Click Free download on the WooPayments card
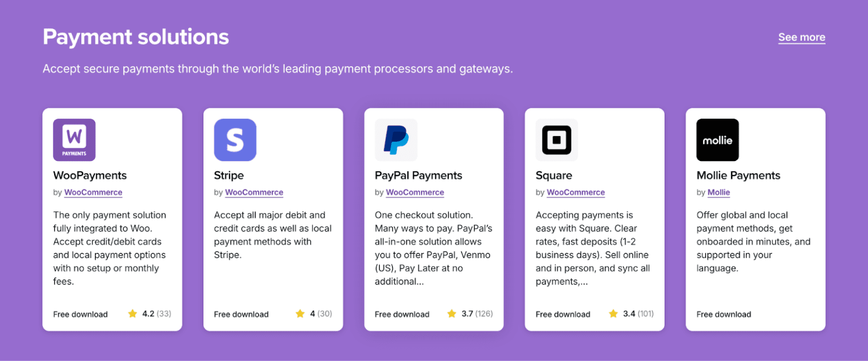The image size is (868, 361). (80, 314)
